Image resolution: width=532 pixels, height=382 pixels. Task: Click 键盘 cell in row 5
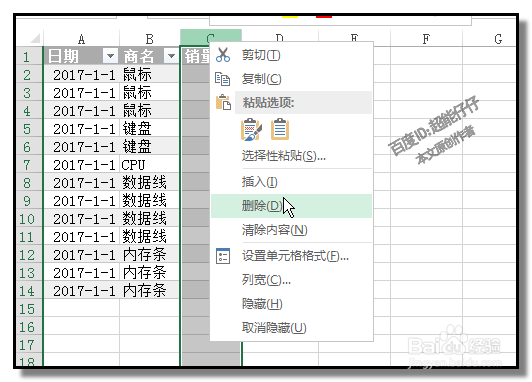point(150,129)
